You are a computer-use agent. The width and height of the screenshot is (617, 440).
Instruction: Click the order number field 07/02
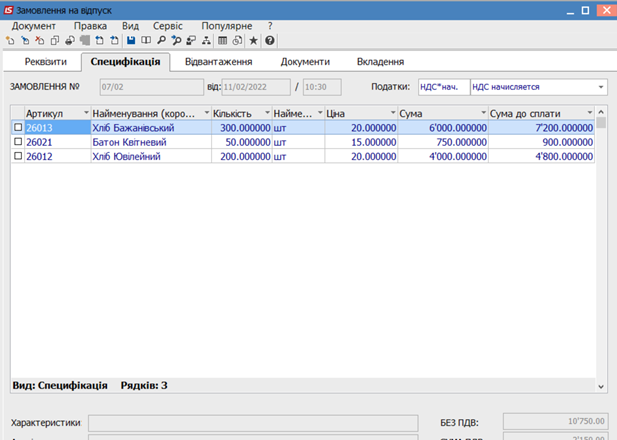(x=151, y=87)
